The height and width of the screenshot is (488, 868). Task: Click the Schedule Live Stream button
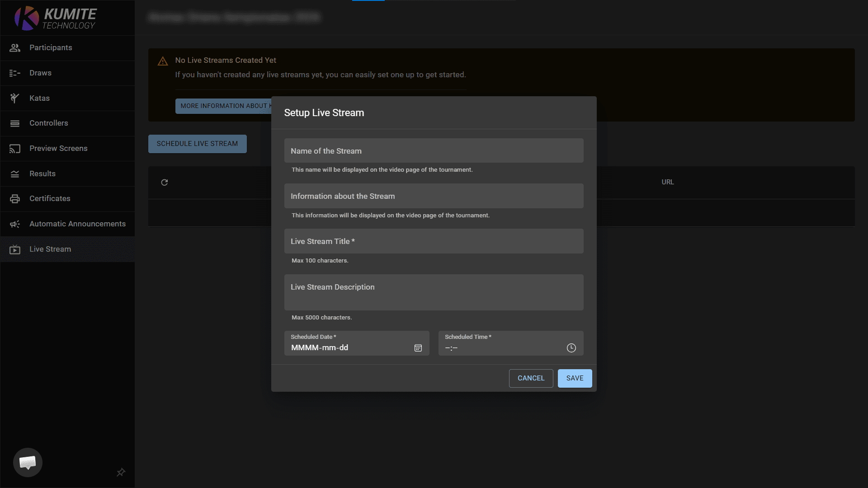[x=197, y=144]
